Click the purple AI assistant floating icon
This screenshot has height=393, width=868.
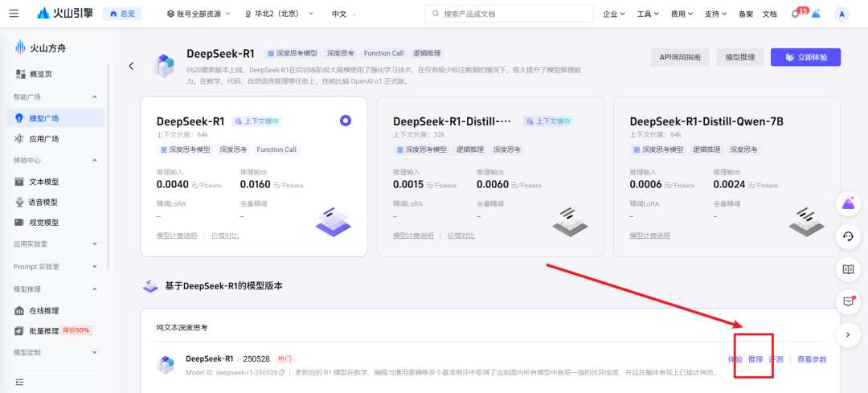pos(848,203)
